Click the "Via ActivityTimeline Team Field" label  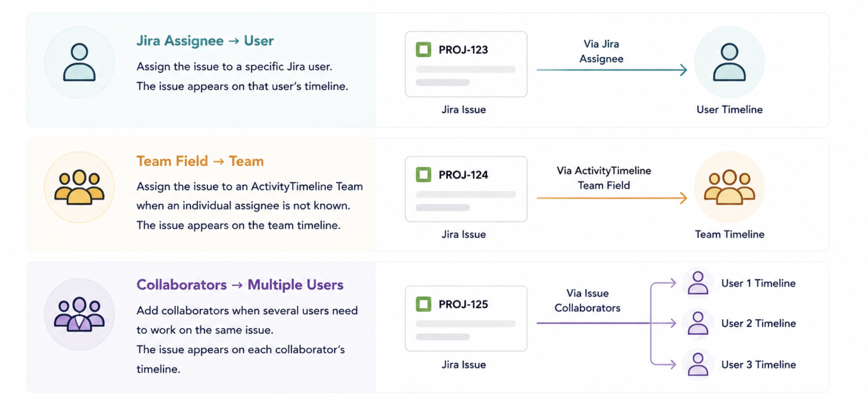604,178
